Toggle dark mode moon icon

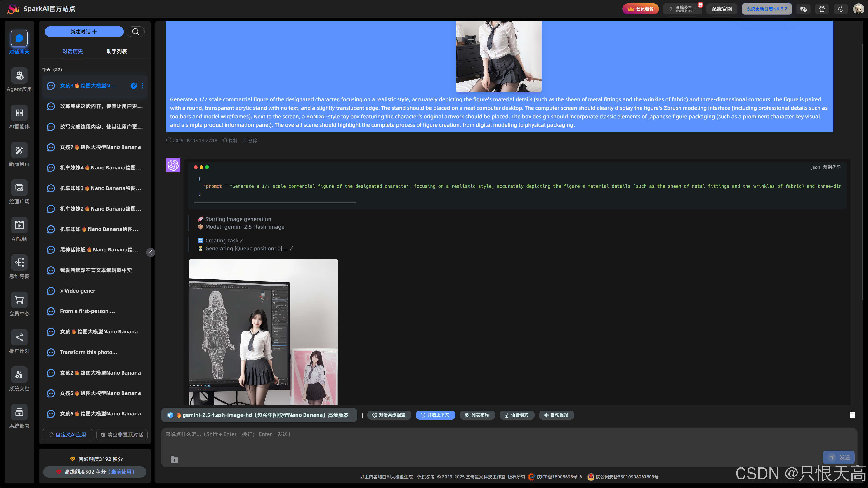coord(841,9)
